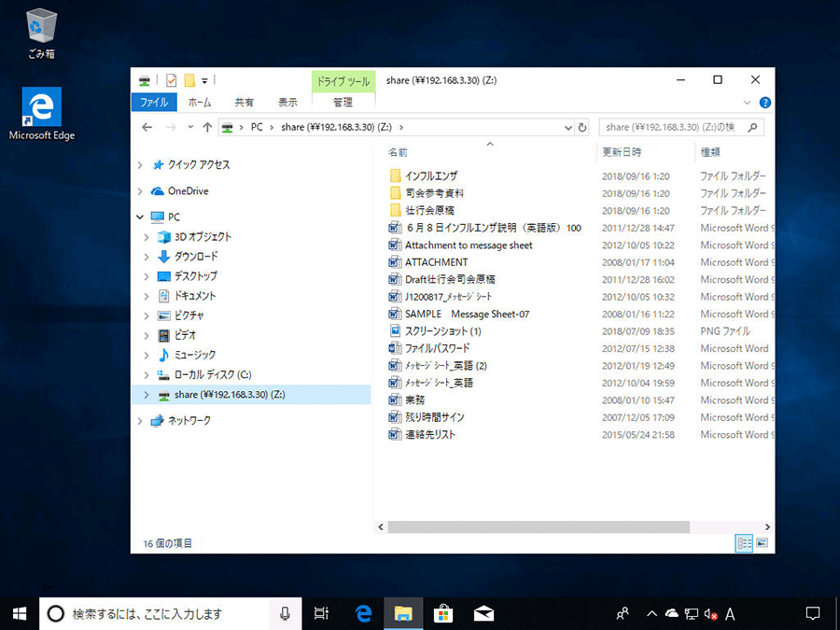
Task: Click the Properties icon in quick access toolbar
Action: click(x=171, y=80)
